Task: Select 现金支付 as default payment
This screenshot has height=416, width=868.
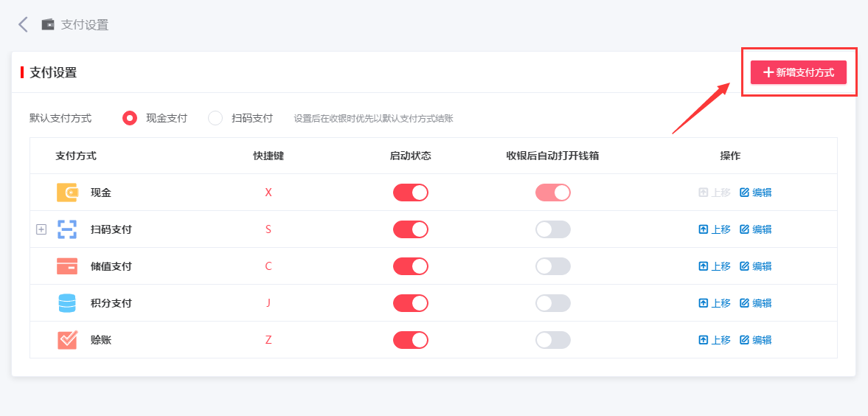Action: [130, 118]
